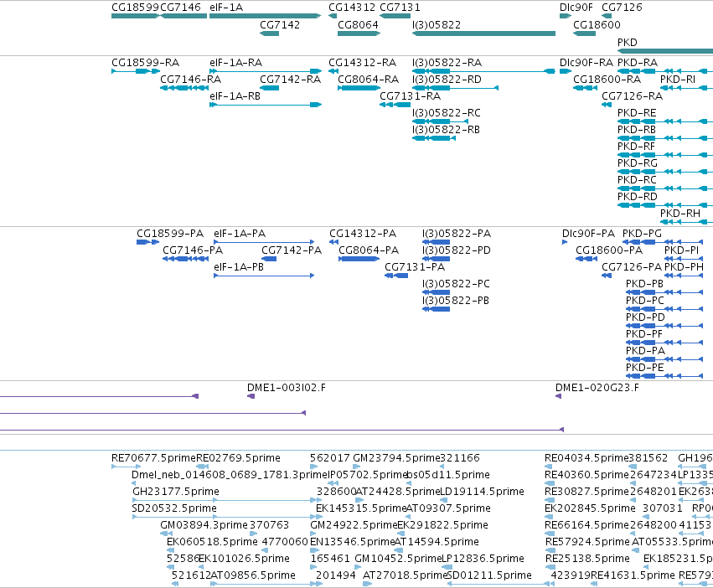
Task: Click protein CG7142-PA
Action: (292, 250)
